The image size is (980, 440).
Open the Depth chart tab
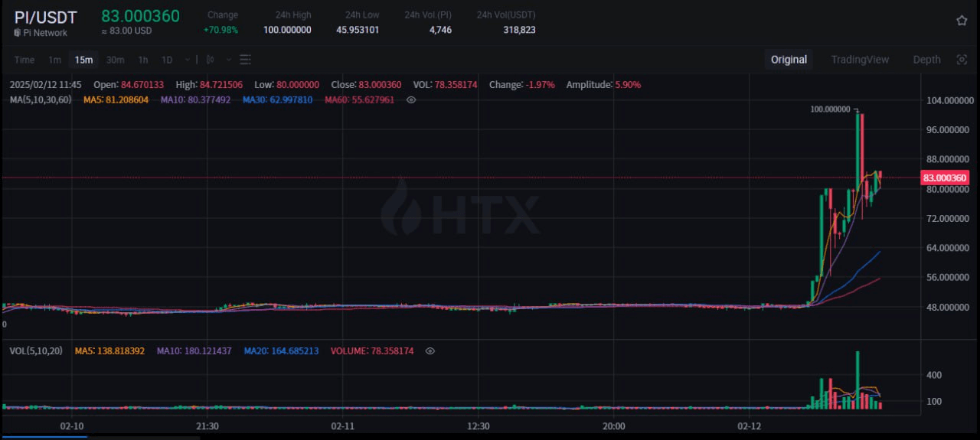coord(926,60)
